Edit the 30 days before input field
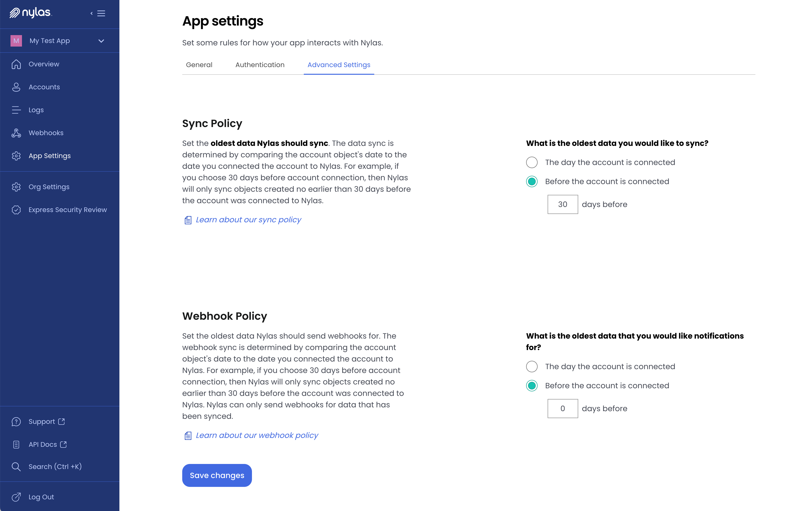Viewport: 812px width, 511px height. [x=562, y=204]
